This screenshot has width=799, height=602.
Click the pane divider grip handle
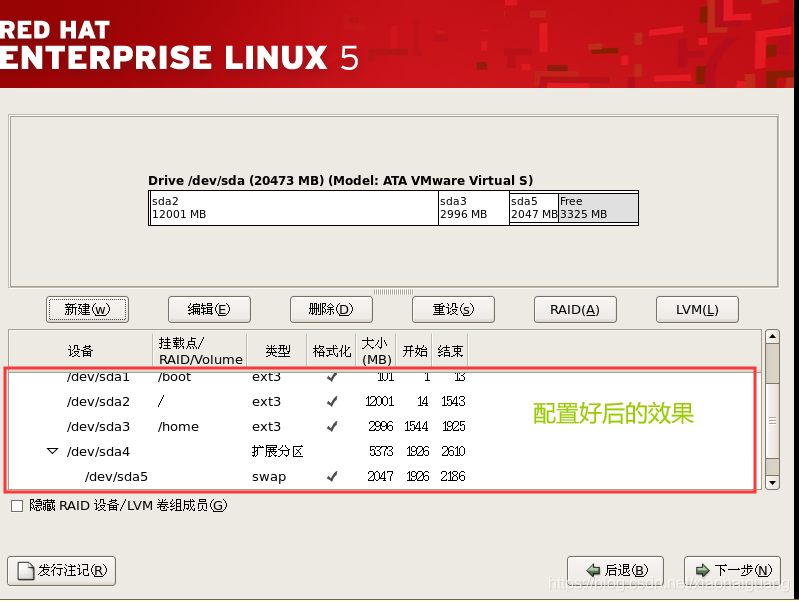393,292
